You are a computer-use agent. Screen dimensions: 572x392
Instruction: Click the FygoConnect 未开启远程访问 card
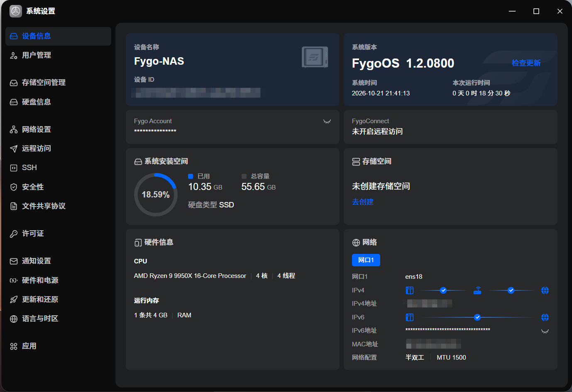(x=450, y=127)
